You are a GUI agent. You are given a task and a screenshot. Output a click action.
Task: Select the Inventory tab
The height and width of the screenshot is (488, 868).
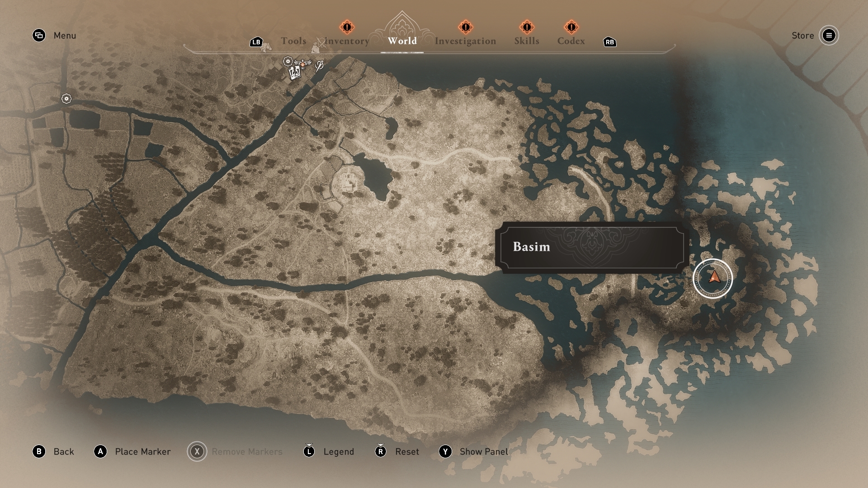[347, 41]
